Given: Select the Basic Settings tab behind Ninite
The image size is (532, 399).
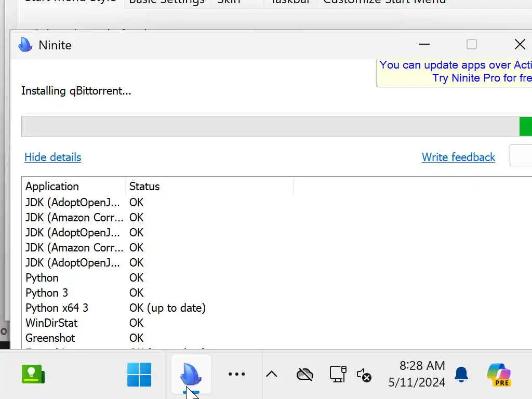Looking at the screenshot, I should coord(167,3).
